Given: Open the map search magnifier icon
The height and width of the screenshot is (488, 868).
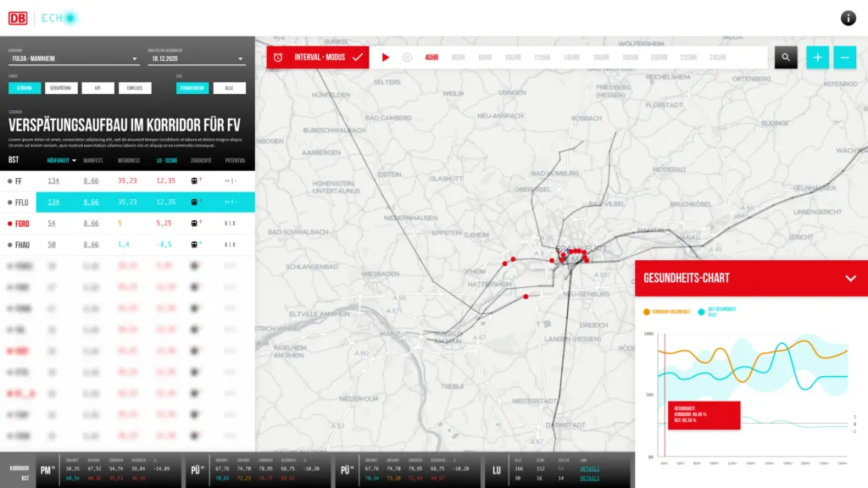Looking at the screenshot, I should [786, 58].
